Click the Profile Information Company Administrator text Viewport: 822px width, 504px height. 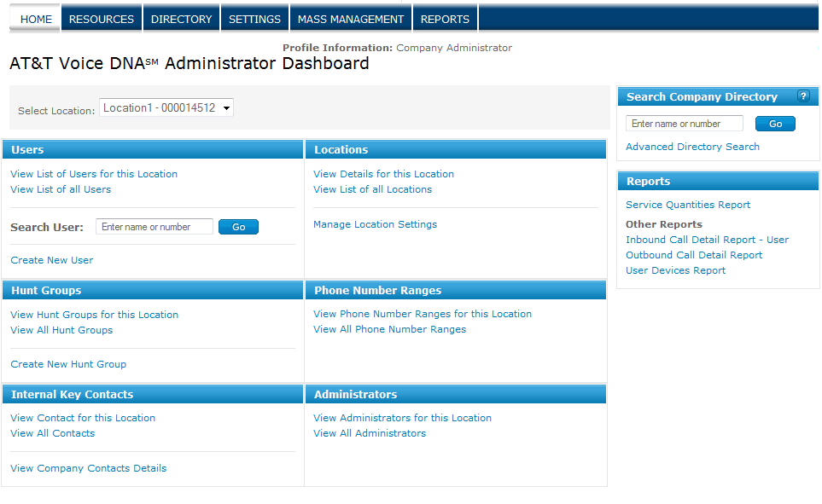pyautogui.click(x=398, y=48)
